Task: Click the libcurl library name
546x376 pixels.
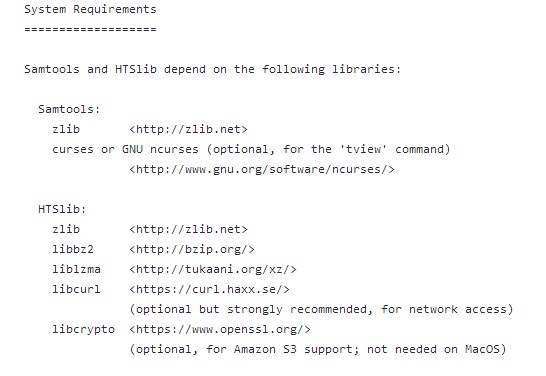Action: click(76, 289)
